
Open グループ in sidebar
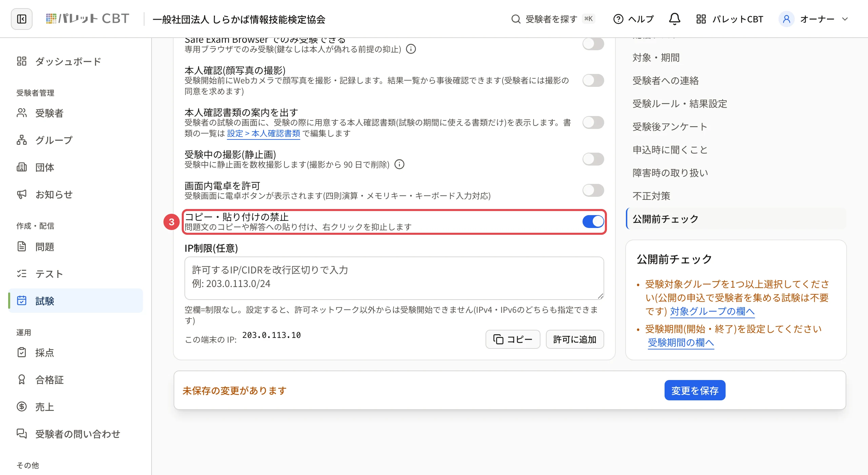(x=75, y=140)
